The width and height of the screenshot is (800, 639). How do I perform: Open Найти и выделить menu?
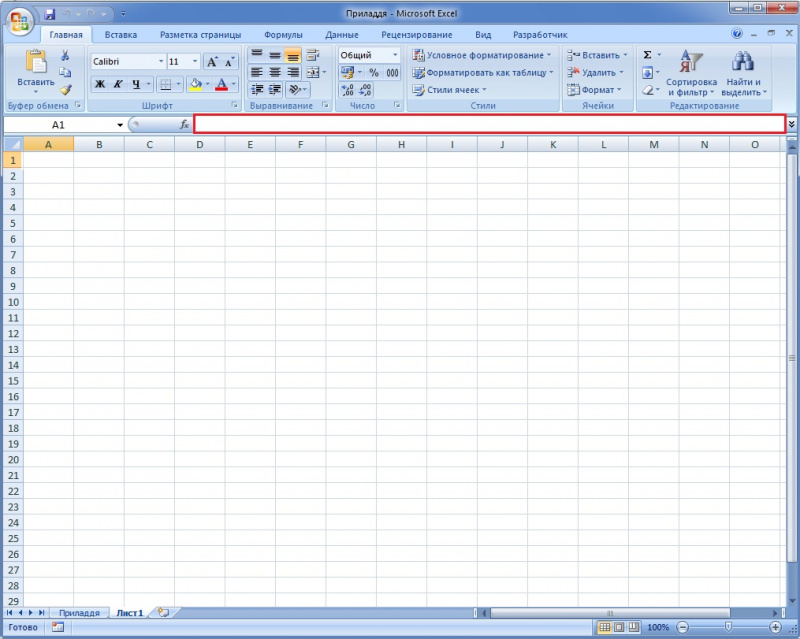pyautogui.click(x=744, y=73)
